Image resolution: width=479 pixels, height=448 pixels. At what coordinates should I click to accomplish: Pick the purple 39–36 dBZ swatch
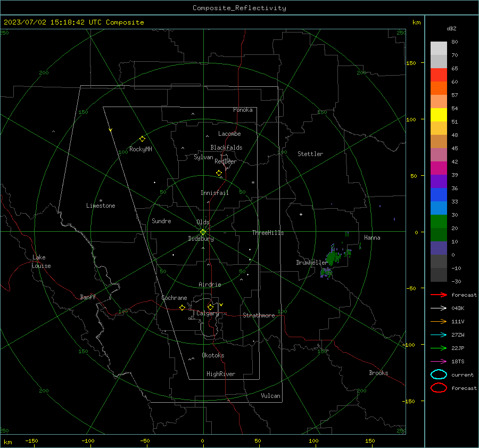coord(439,181)
